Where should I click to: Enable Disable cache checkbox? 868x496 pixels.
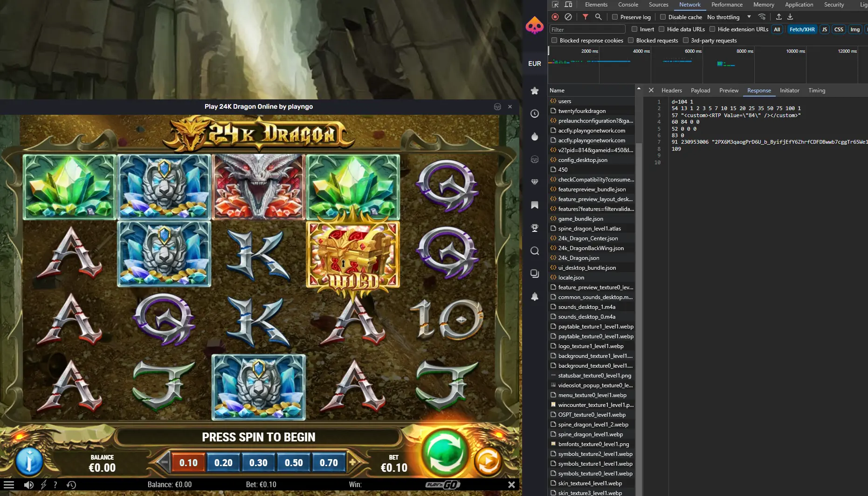pos(663,17)
